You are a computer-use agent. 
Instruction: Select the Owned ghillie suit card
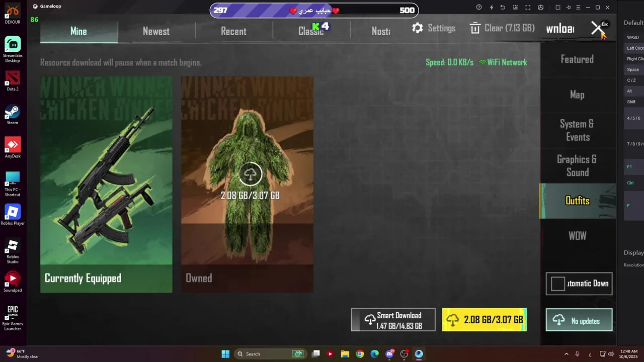(x=247, y=185)
